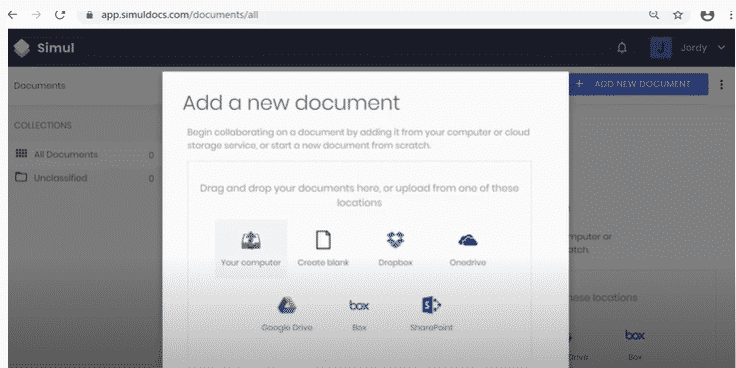Reload the page with refresh icon
This screenshot has width=736, height=368.
pos(60,15)
